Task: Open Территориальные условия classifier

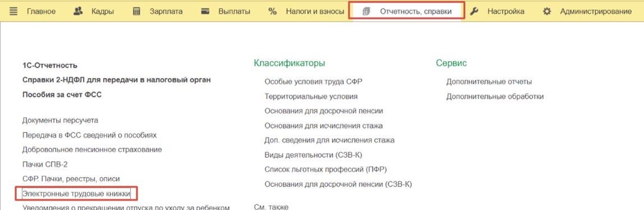Action: [x=311, y=97]
